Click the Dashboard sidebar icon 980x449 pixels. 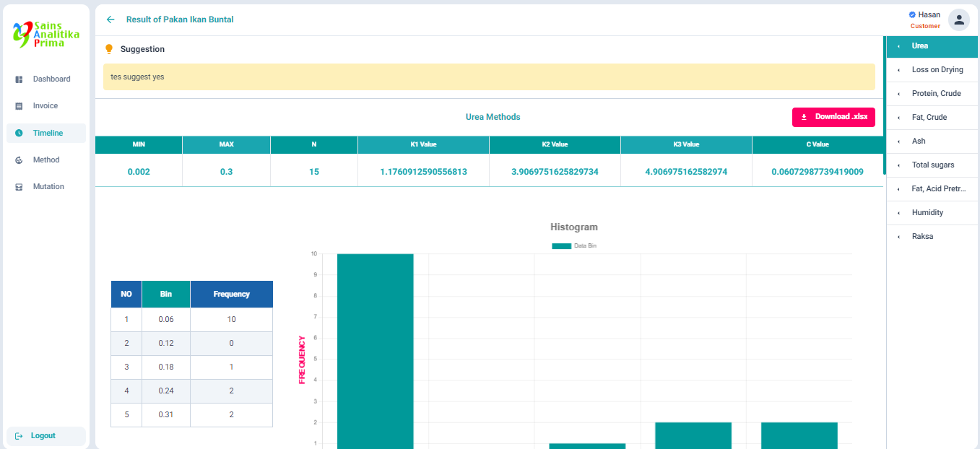[19, 79]
